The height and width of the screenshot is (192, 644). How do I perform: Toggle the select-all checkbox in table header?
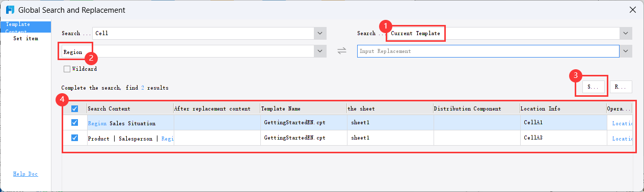(75, 108)
